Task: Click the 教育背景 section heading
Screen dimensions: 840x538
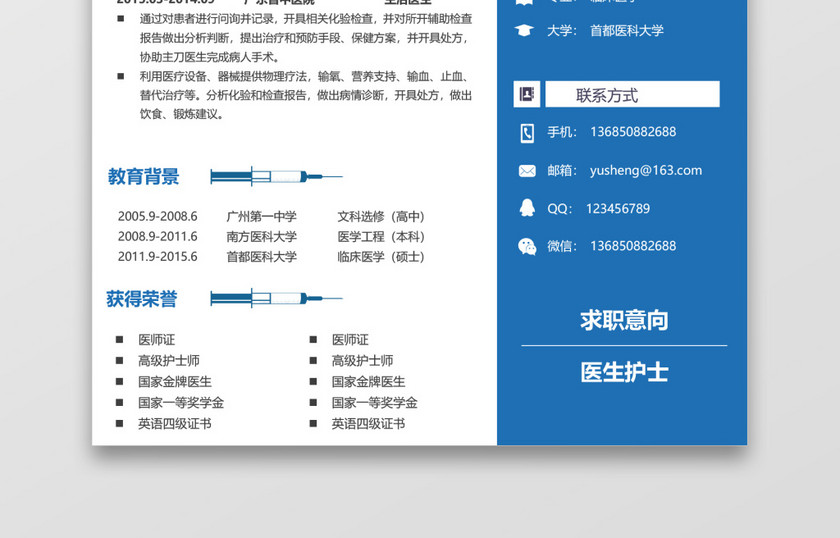Action: coord(144,176)
